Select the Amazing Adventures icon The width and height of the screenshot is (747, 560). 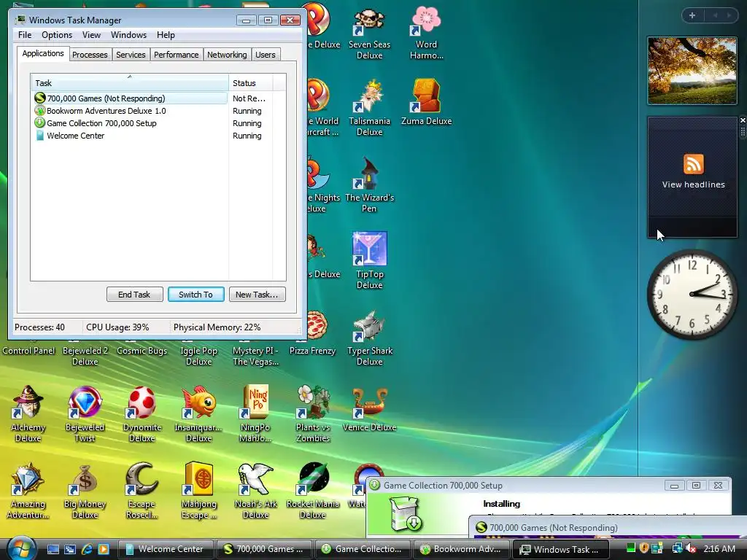(x=28, y=491)
